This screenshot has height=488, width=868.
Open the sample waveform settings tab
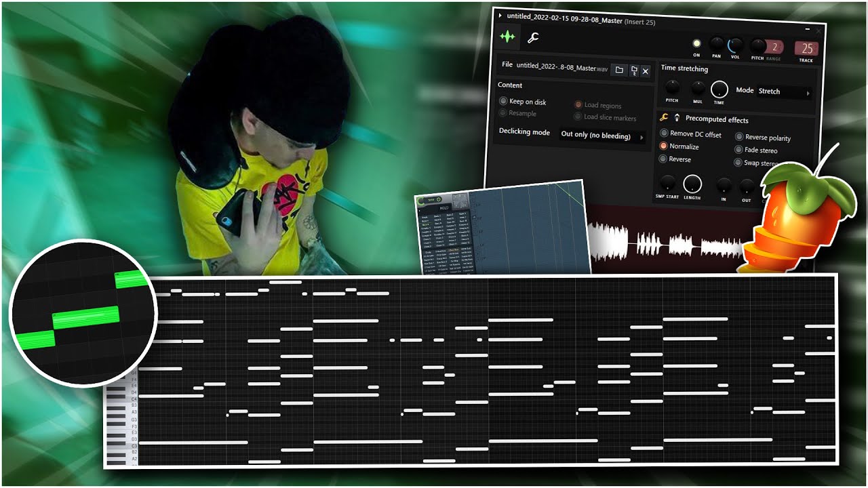click(x=507, y=37)
